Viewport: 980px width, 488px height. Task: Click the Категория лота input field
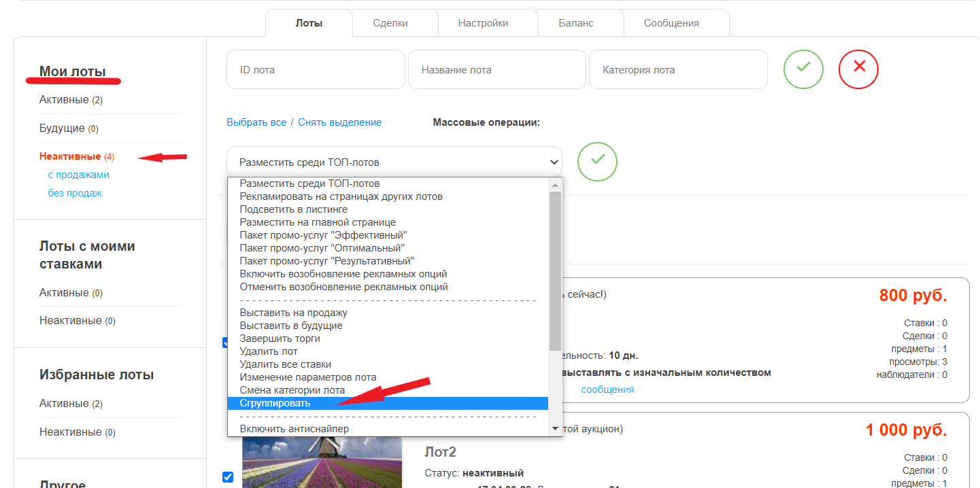678,69
